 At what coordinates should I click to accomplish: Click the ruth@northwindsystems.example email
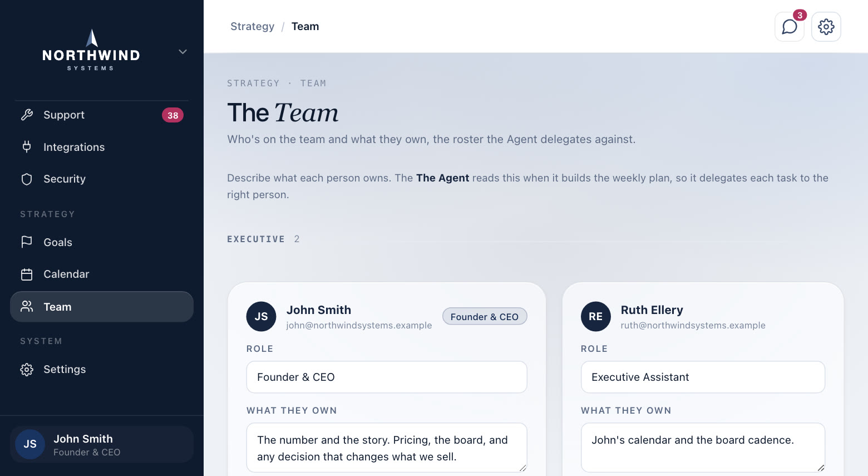tap(693, 325)
